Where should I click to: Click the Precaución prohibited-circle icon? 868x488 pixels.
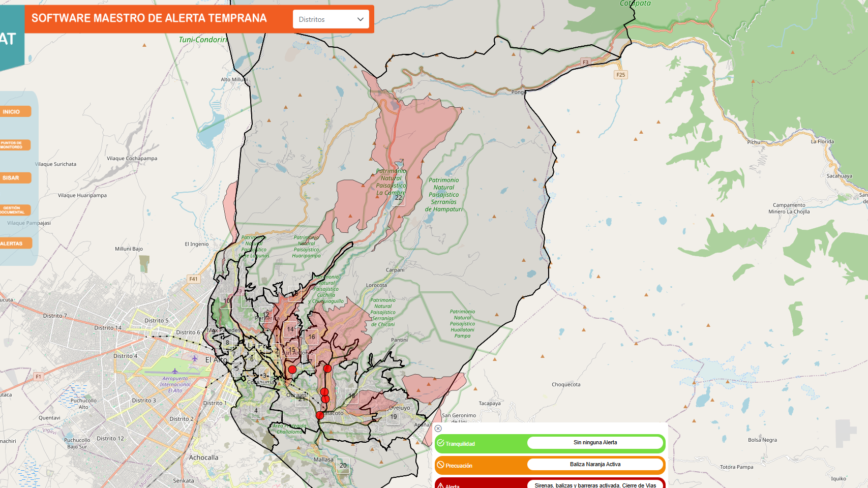click(x=441, y=465)
